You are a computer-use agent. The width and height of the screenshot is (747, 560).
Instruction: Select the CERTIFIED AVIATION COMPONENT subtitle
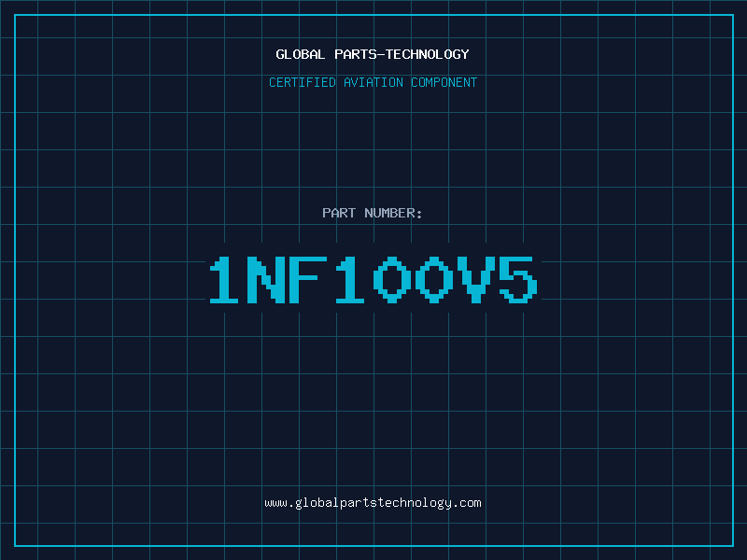[x=373, y=82]
